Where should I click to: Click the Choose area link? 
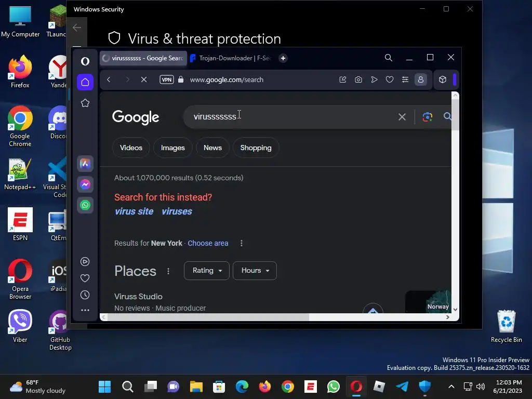(x=208, y=243)
